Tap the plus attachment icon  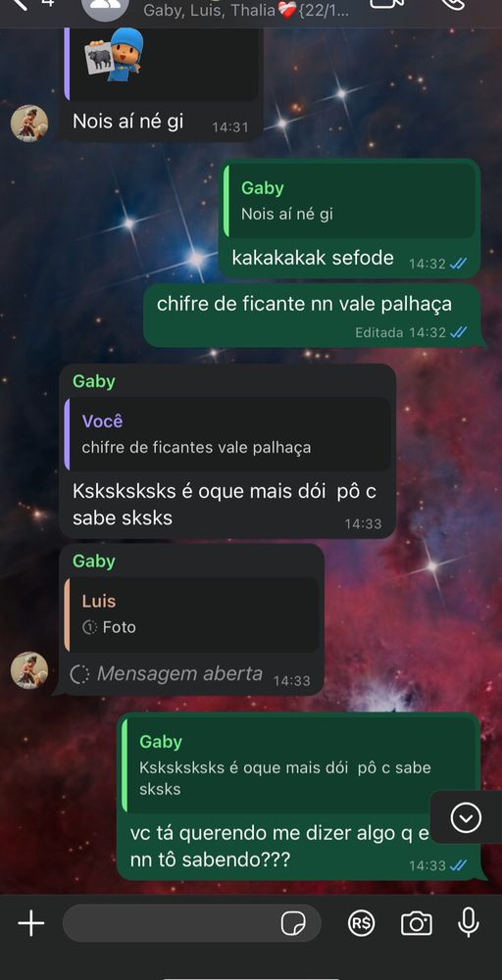[30, 922]
